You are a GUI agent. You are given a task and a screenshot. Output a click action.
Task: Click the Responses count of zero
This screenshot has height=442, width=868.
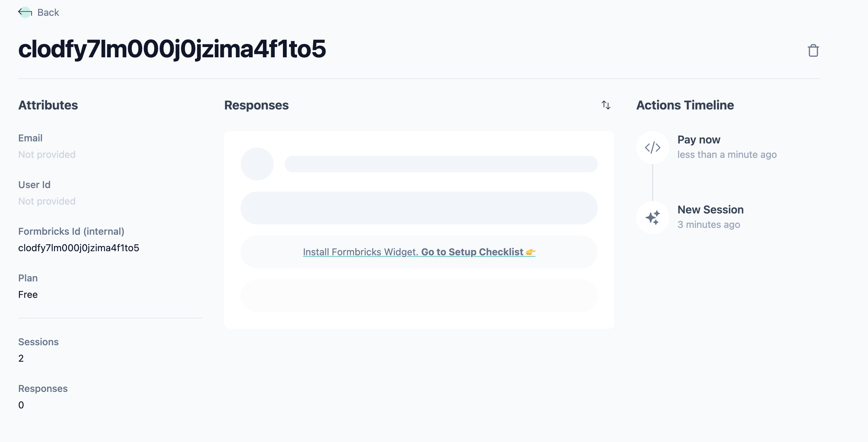tap(21, 405)
